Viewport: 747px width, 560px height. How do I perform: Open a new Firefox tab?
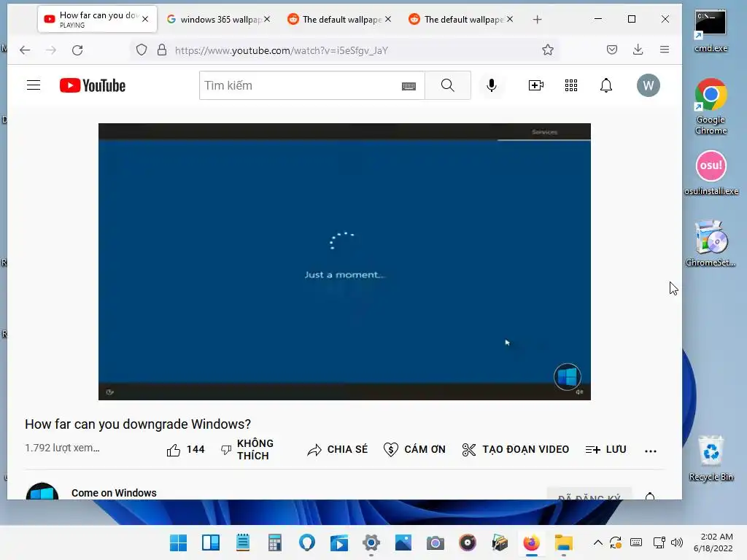point(538,20)
